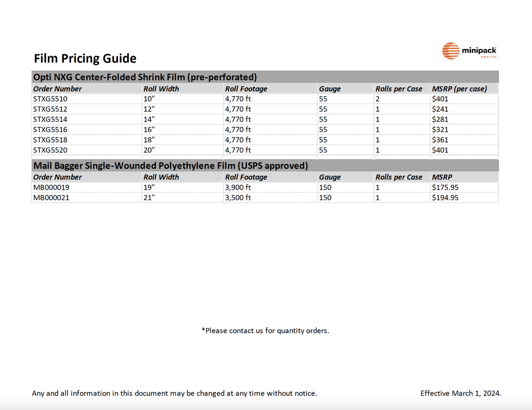This screenshot has height=410, width=532.
Task: Select order number STXG5510
Action: 50,99
